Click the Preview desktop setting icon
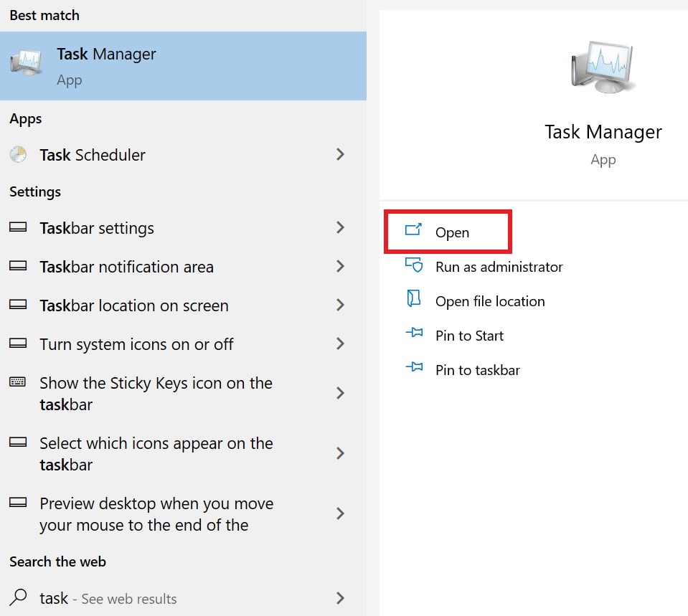Image resolution: width=688 pixels, height=616 pixels. 18,502
